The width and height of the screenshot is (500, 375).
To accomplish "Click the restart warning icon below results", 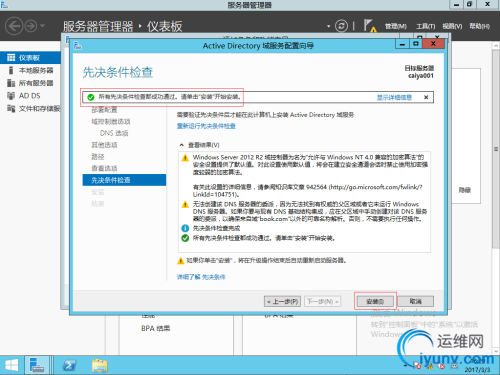I will pyautogui.click(x=181, y=261).
